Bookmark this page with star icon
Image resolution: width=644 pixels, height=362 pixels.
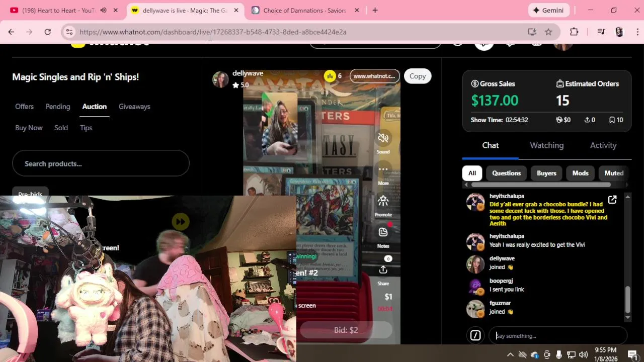(x=548, y=32)
